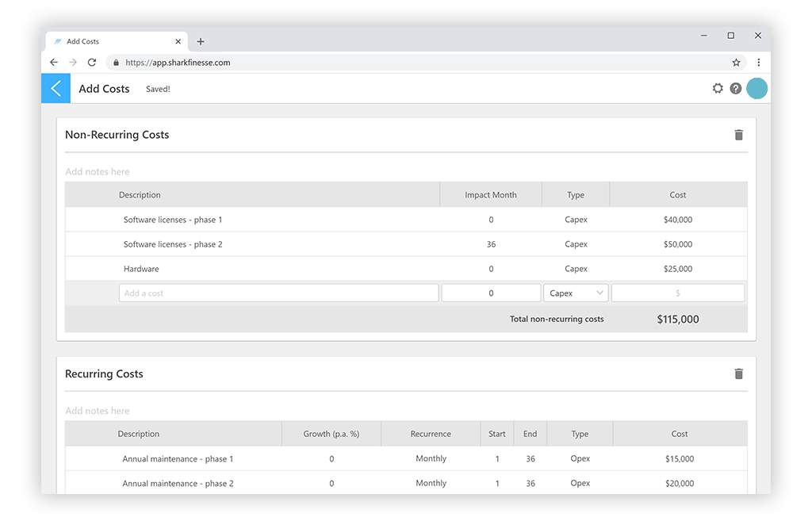Click the blue back arrow button
Screen dimensions: 812x521
56,89
